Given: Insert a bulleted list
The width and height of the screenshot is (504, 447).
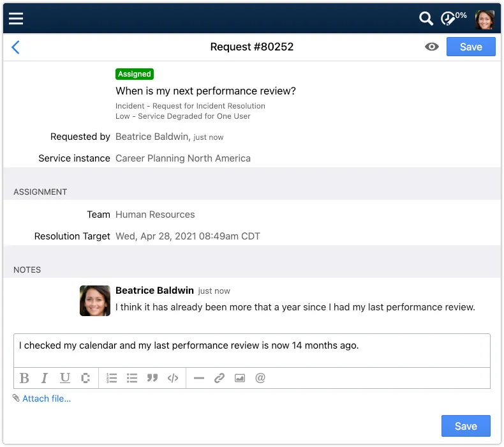Looking at the screenshot, I should [x=132, y=378].
